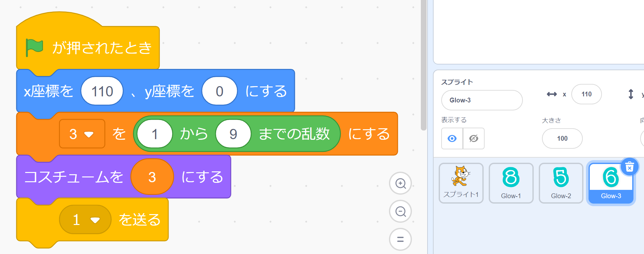
Task: Open the variable 3 dropdown in orange block
Action: click(82, 134)
